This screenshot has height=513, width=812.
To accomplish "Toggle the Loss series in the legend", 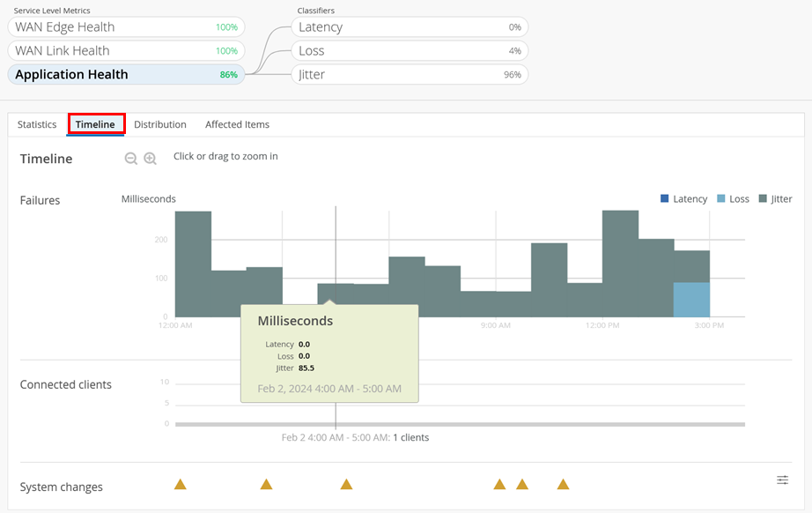I will [733, 198].
